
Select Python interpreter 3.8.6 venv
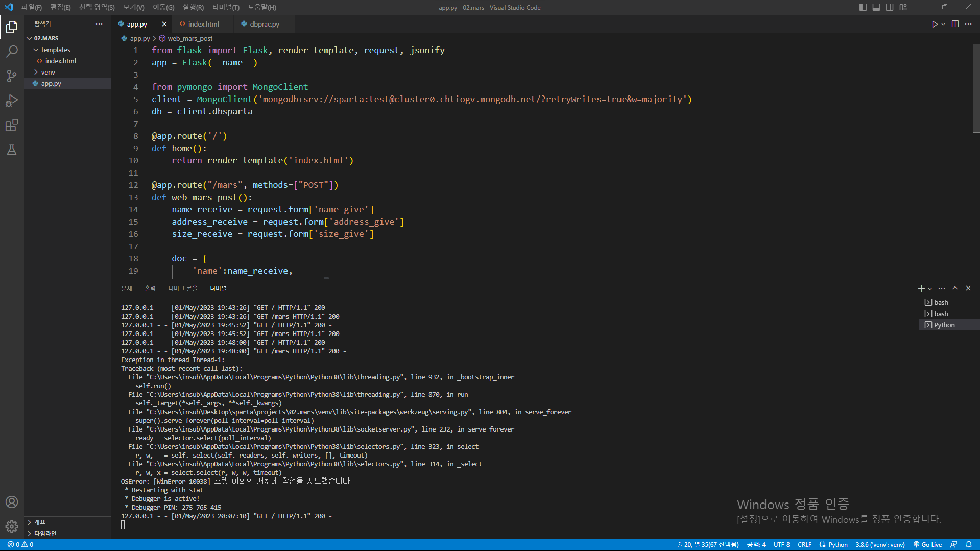coord(880,545)
